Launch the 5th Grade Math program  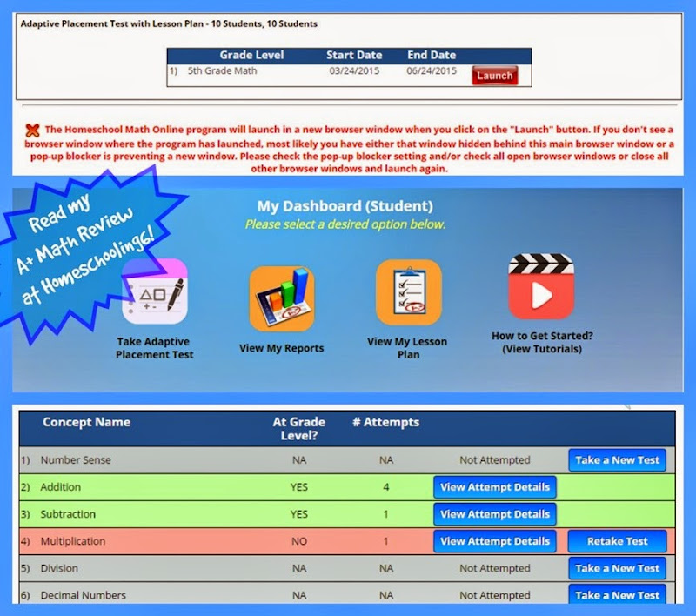[494, 76]
